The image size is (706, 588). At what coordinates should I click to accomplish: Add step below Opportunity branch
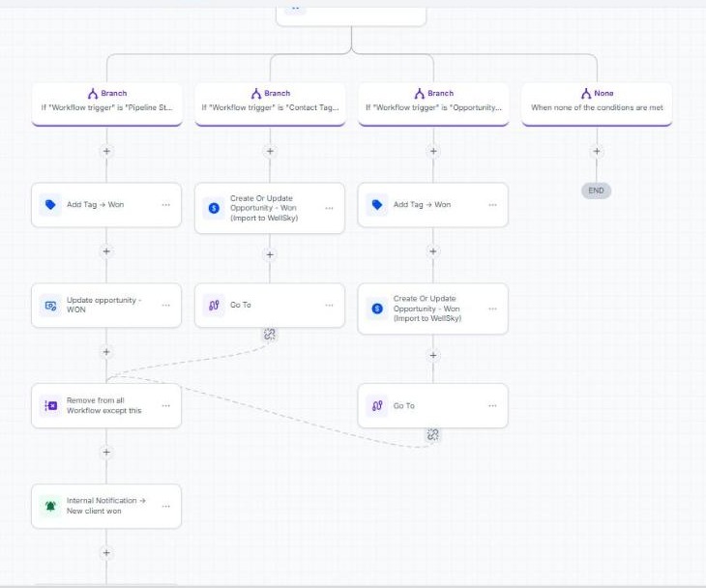433,151
